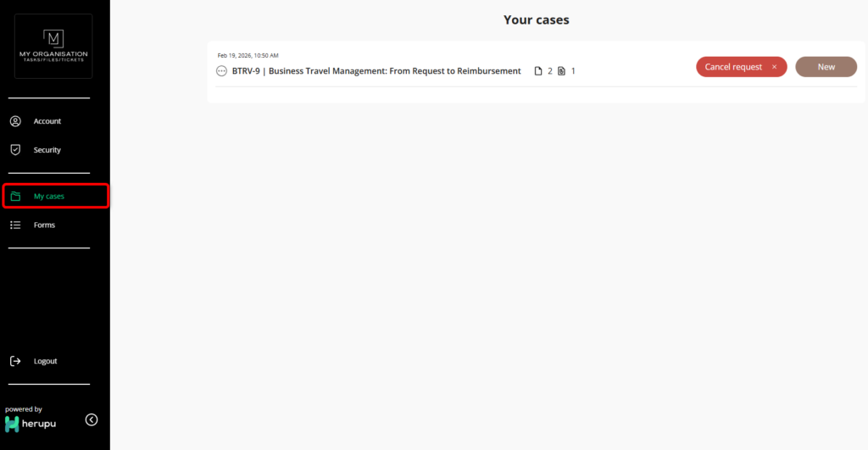Click the Logout text label
The width and height of the screenshot is (868, 450).
[46, 361]
